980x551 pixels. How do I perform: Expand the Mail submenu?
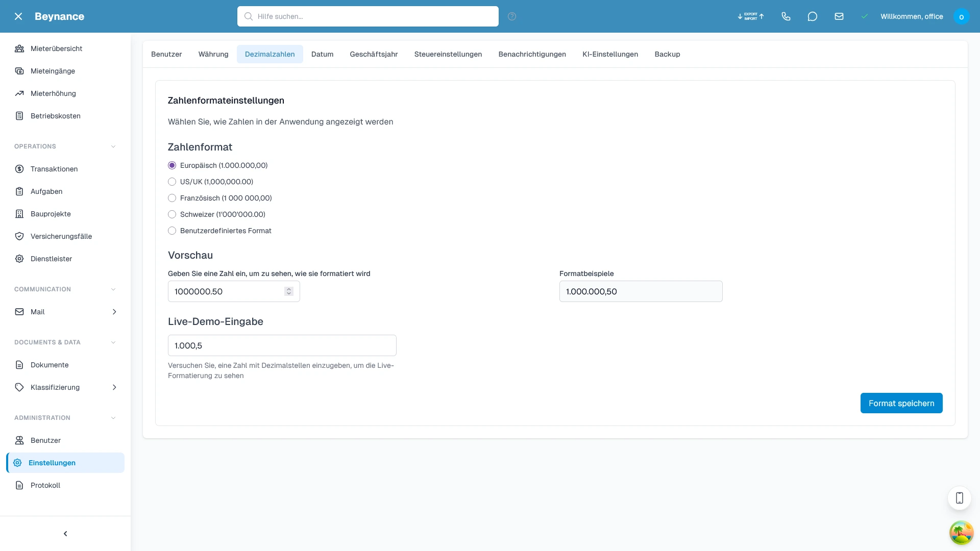click(x=114, y=312)
